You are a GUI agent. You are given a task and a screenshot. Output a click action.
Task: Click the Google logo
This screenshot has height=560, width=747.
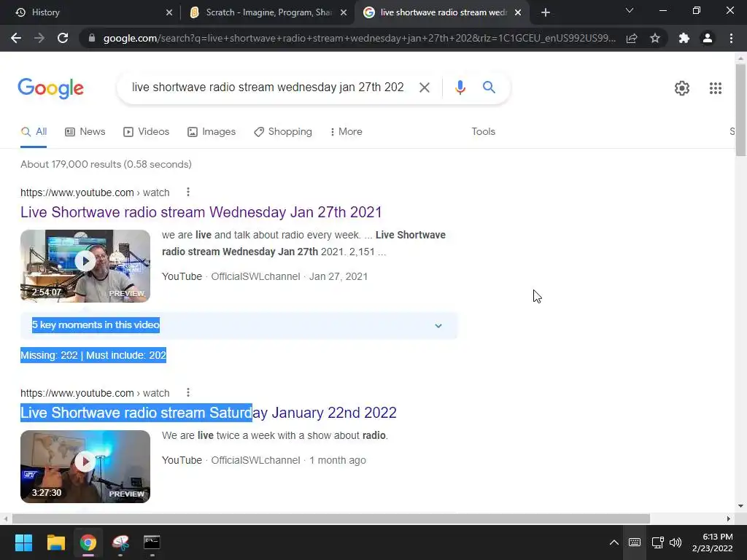50,88
